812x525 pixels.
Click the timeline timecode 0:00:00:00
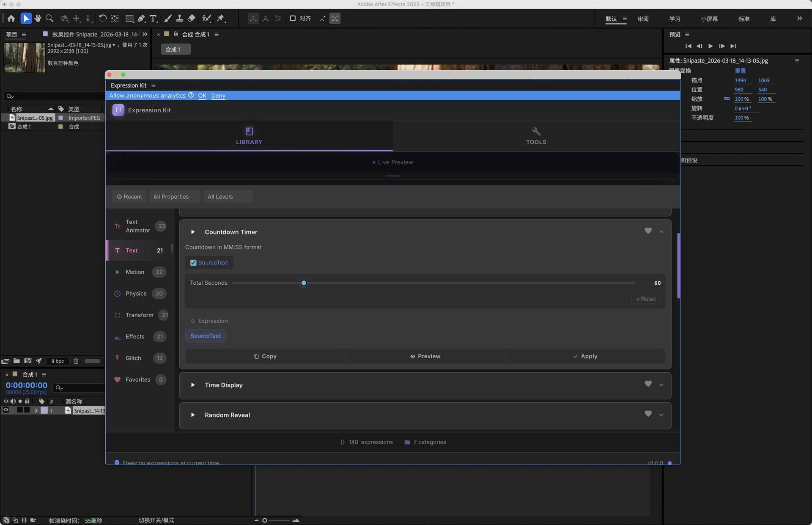tap(26, 385)
